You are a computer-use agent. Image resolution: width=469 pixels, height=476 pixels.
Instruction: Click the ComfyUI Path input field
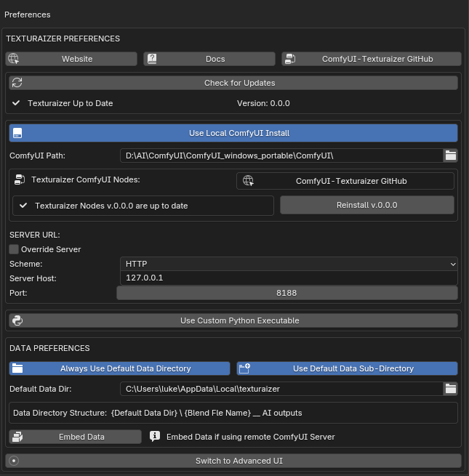coord(281,156)
